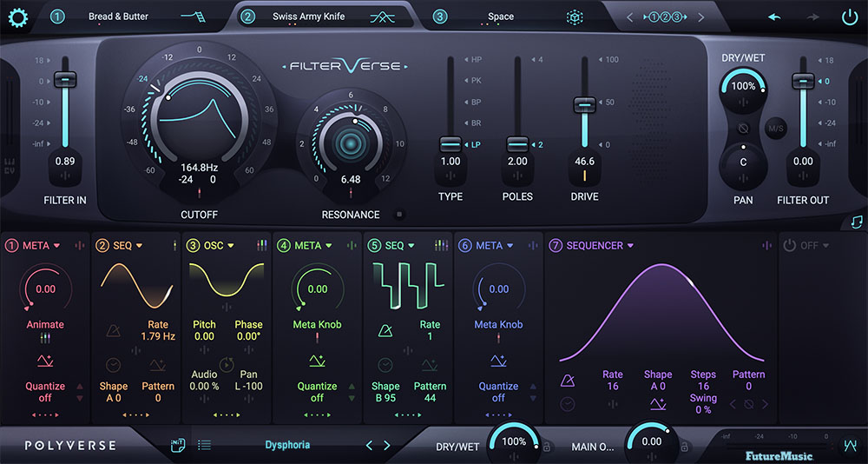The image size is (868, 464).
Task: Click the Swiss Army Knife filter curve icon
Action: click(x=382, y=17)
